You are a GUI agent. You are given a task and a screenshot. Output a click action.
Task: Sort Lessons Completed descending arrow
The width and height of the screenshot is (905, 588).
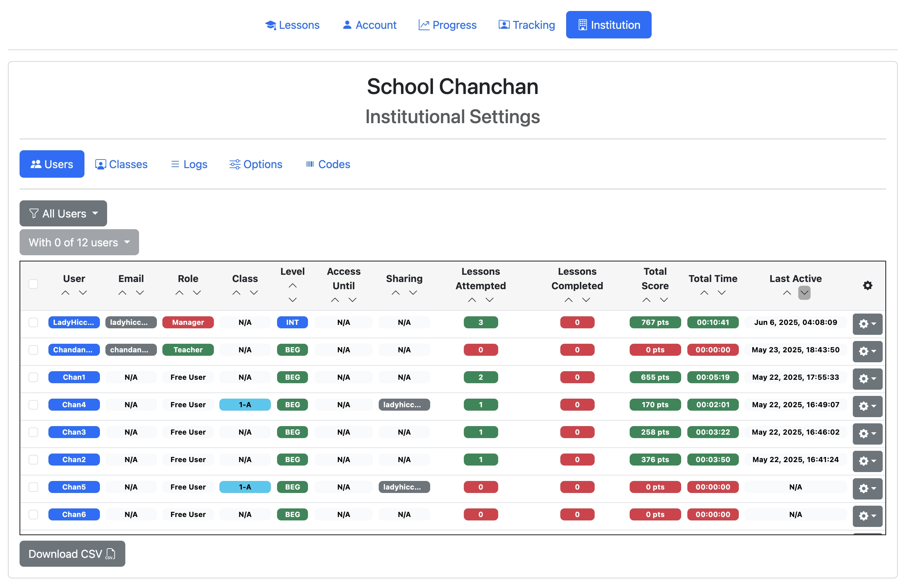(x=586, y=300)
